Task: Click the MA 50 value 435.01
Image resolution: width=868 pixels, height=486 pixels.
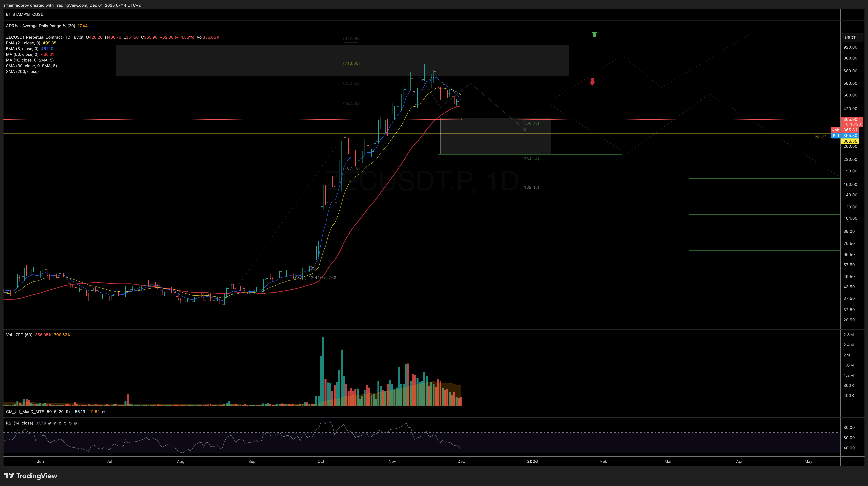Action: click(x=47, y=54)
